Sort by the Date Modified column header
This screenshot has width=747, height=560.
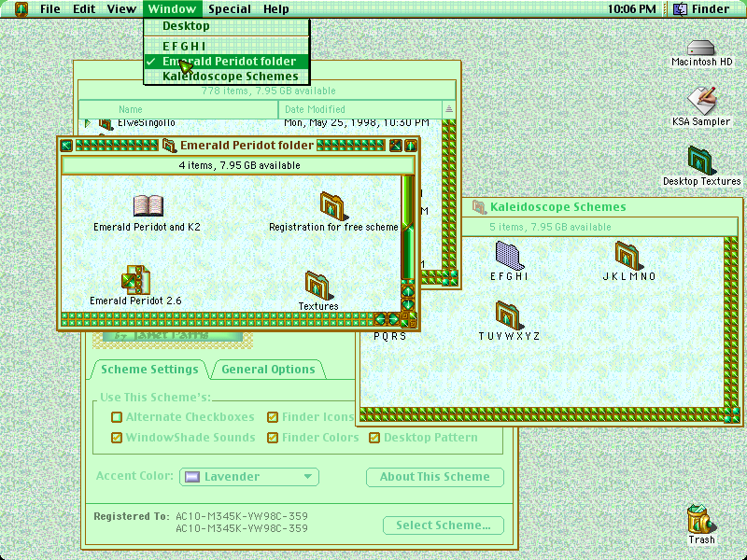[360, 109]
